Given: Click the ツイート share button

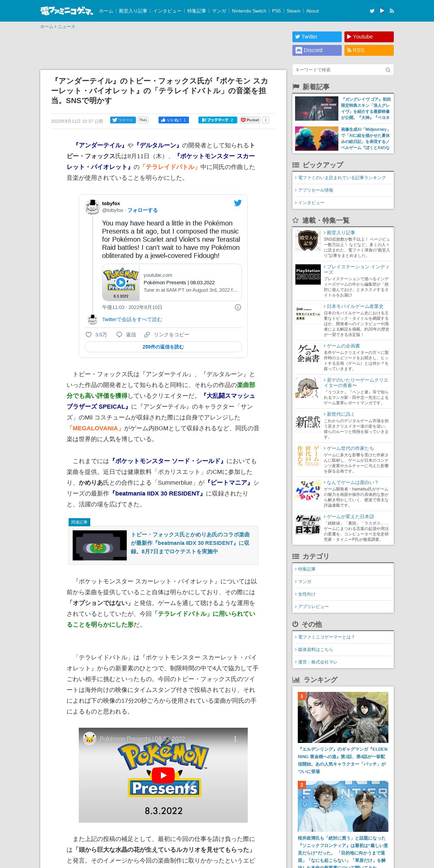Looking at the screenshot, I should [x=123, y=120].
